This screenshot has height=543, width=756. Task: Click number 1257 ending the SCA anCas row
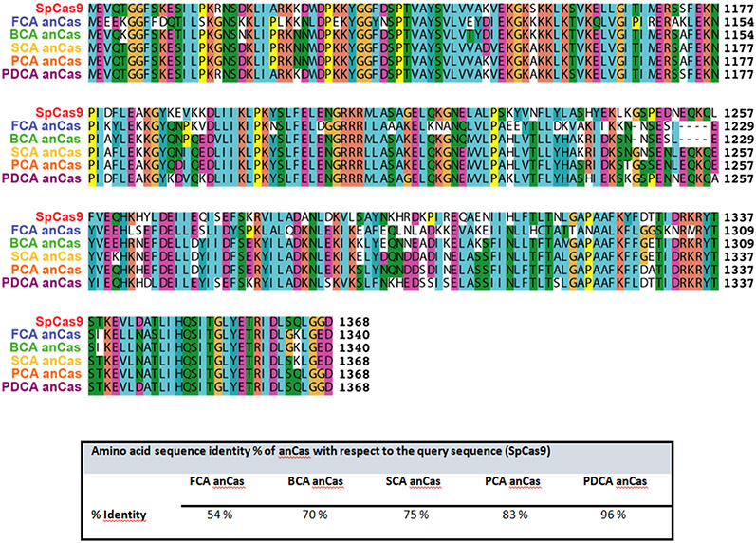[738, 152]
